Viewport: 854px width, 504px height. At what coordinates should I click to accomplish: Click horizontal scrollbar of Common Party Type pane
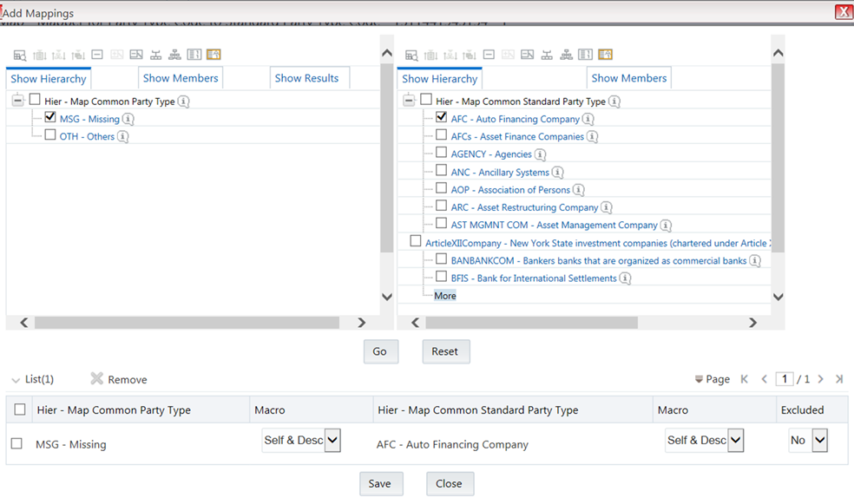click(187, 323)
